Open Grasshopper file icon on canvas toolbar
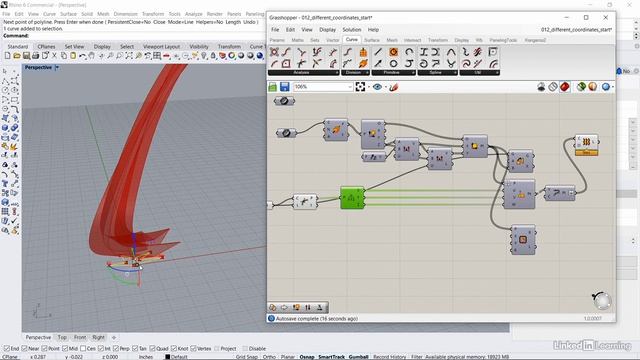640x360 pixels. pos(272,87)
